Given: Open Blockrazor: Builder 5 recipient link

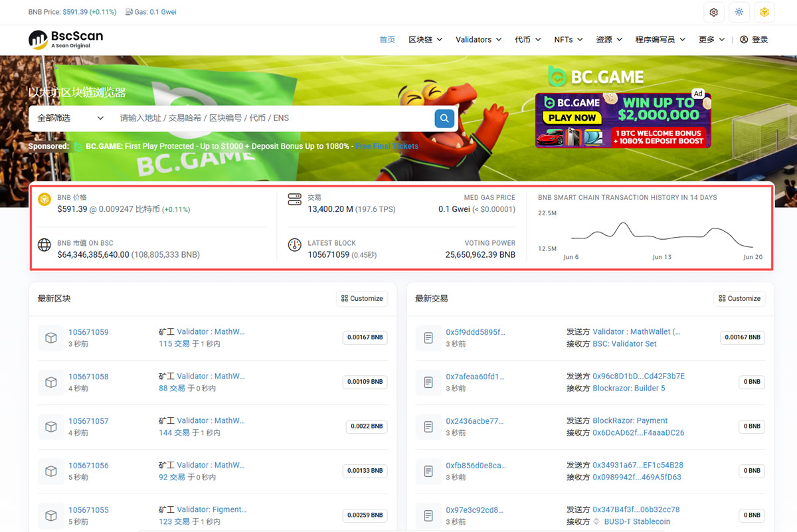Looking at the screenshot, I should pyautogui.click(x=628, y=389).
